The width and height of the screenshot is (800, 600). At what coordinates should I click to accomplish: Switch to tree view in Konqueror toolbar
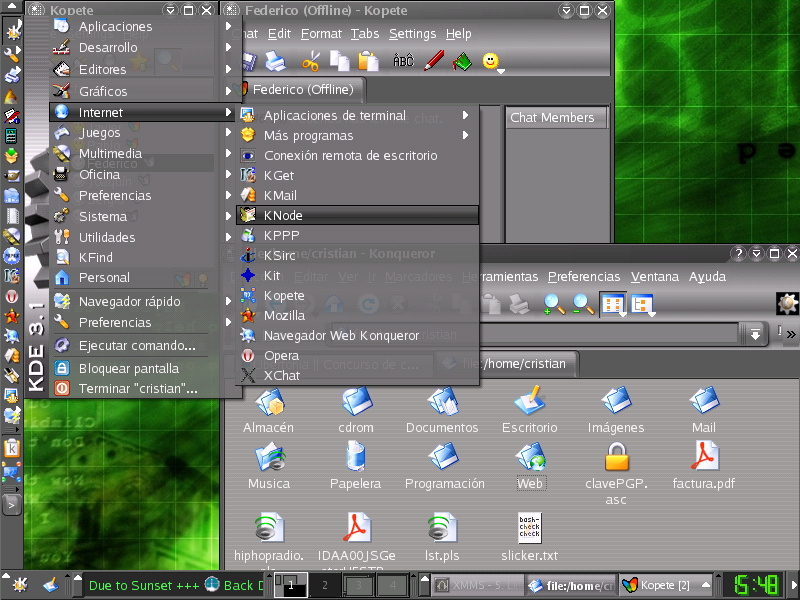click(x=642, y=305)
